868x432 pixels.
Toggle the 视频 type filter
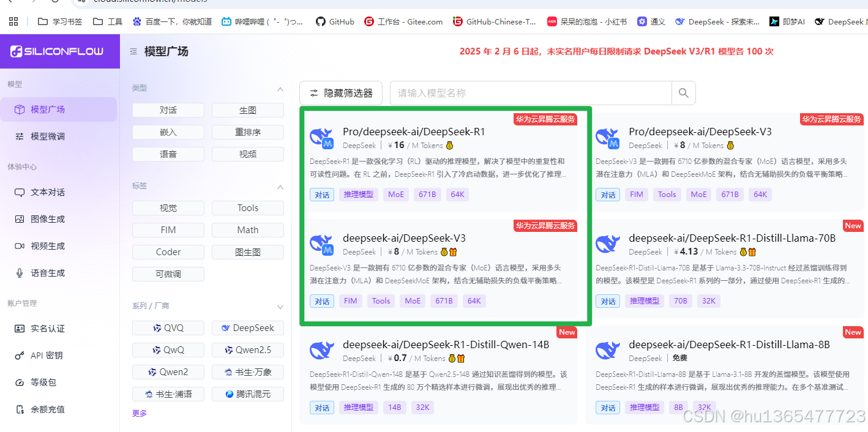pos(248,154)
